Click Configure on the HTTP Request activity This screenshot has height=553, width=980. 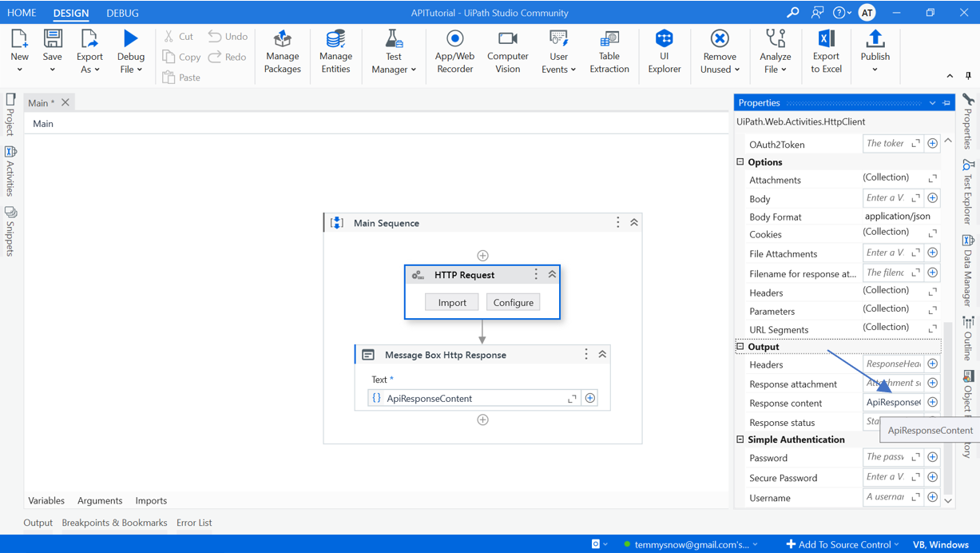point(513,302)
